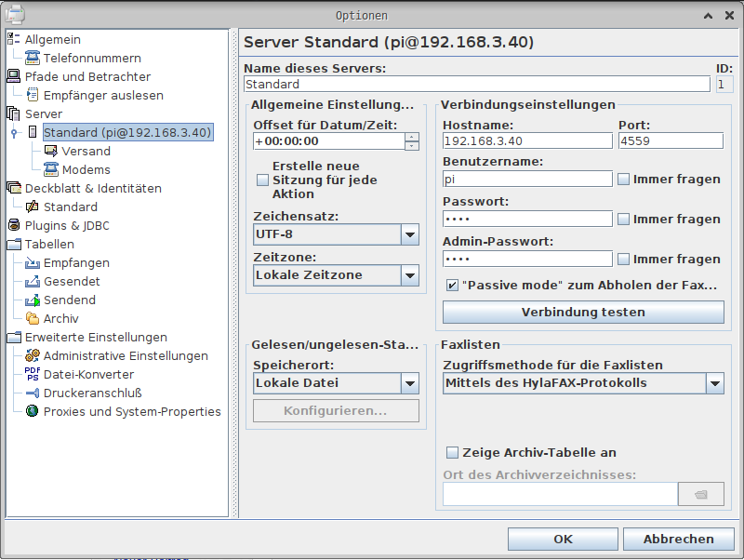The image size is (744, 560).
Task: Click the Verbindung testen button
Action: (583, 313)
